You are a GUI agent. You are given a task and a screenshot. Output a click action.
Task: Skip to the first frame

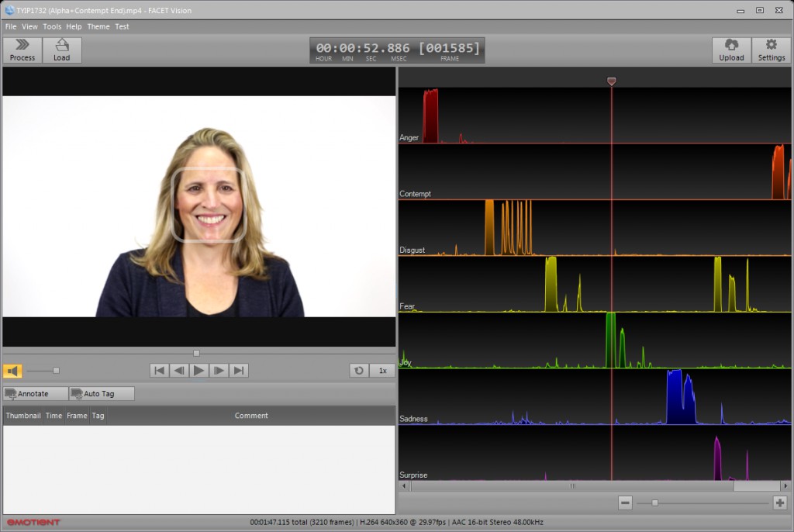(159, 371)
